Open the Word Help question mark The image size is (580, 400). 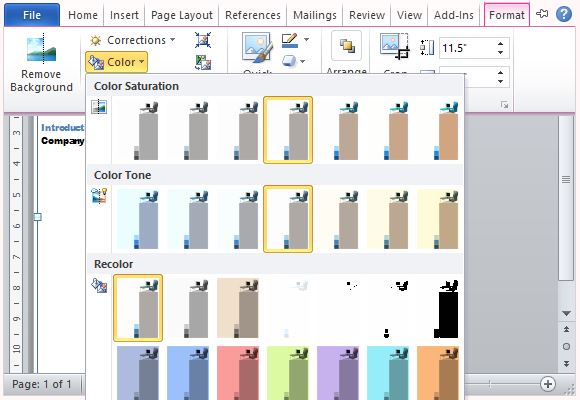563,14
